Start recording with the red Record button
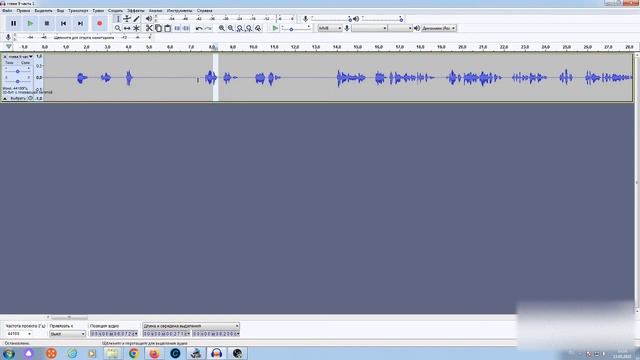This screenshot has height=360, width=640. pyautogui.click(x=100, y=23)
